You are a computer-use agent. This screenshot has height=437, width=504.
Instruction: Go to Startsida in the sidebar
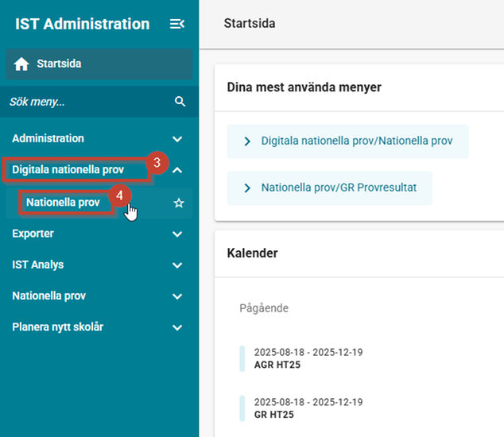pyautogui.click(x=99, y=64)
